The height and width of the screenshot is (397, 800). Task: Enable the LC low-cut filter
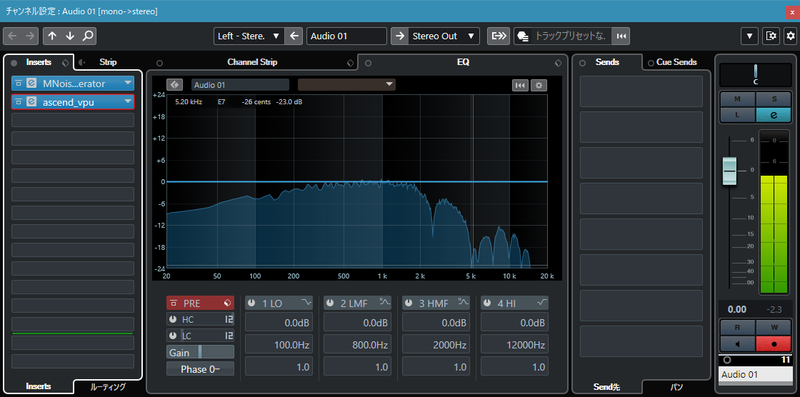173,336
